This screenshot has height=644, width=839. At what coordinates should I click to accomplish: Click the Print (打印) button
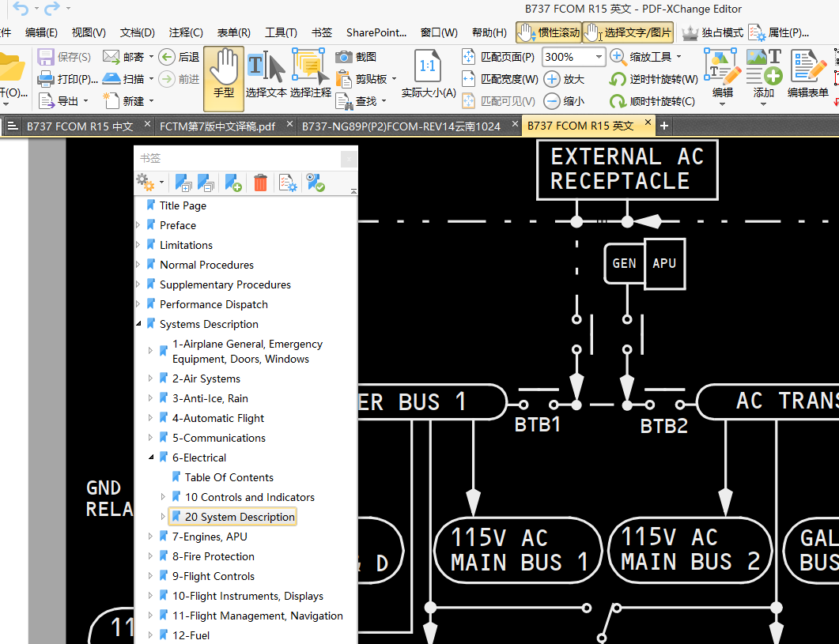point(67,79)
